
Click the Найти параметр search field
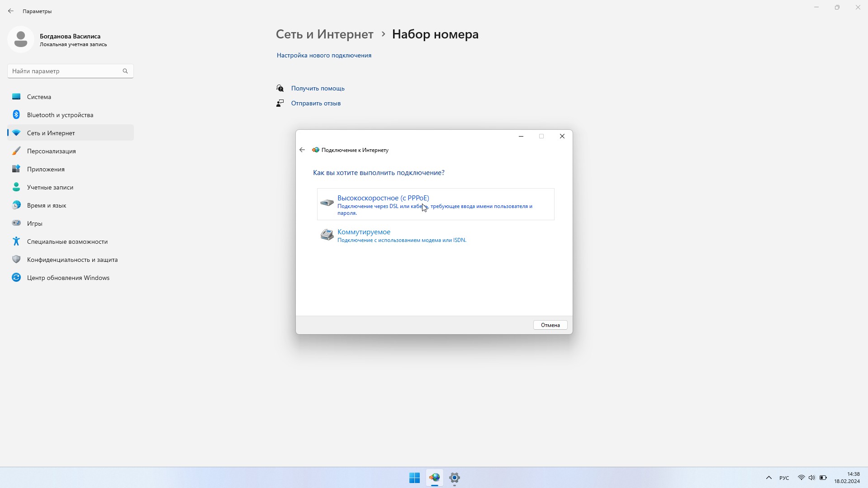coord(66,71)
